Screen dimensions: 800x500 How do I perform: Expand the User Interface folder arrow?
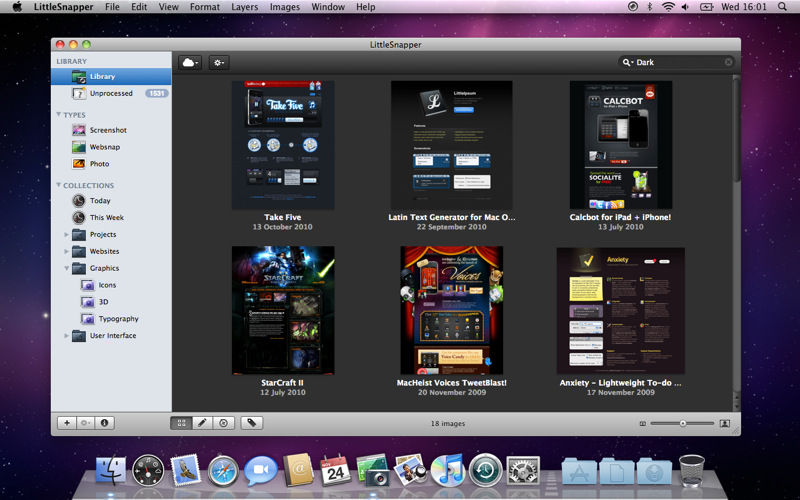tap(66, 336)
